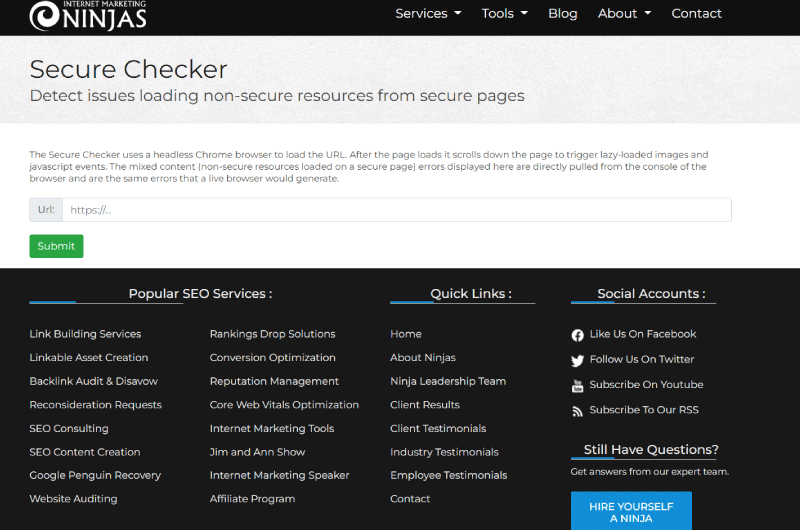The height and width of the screenshot is (530, 800).
Task: Open SEO Content Creation link
Action: [x=85, y=452]
